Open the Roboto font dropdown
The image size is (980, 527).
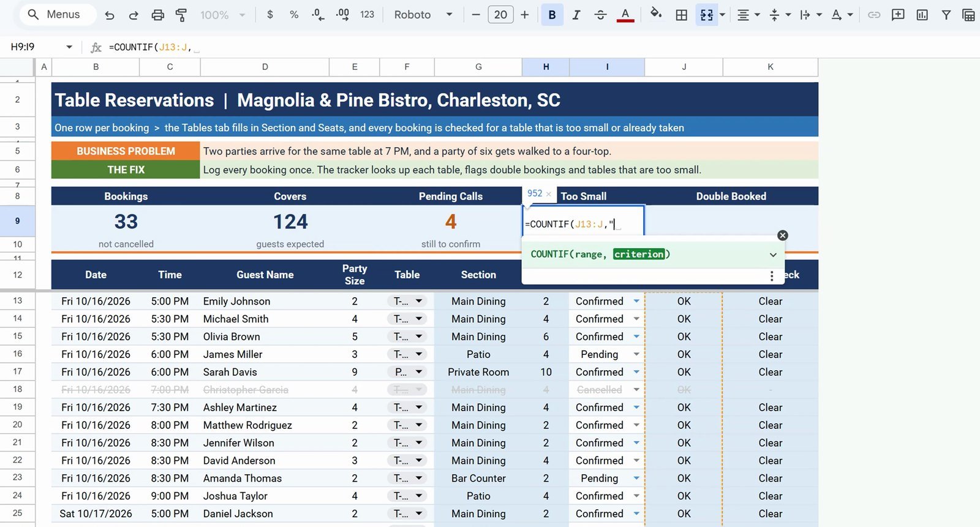pyautogui.click(x=423, y=15)
